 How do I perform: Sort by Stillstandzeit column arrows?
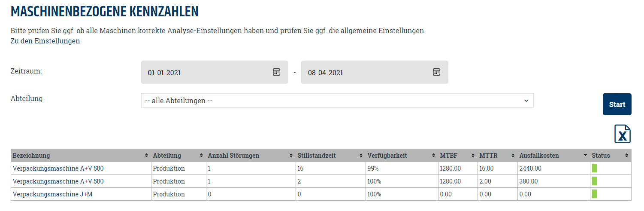[362, 156]
